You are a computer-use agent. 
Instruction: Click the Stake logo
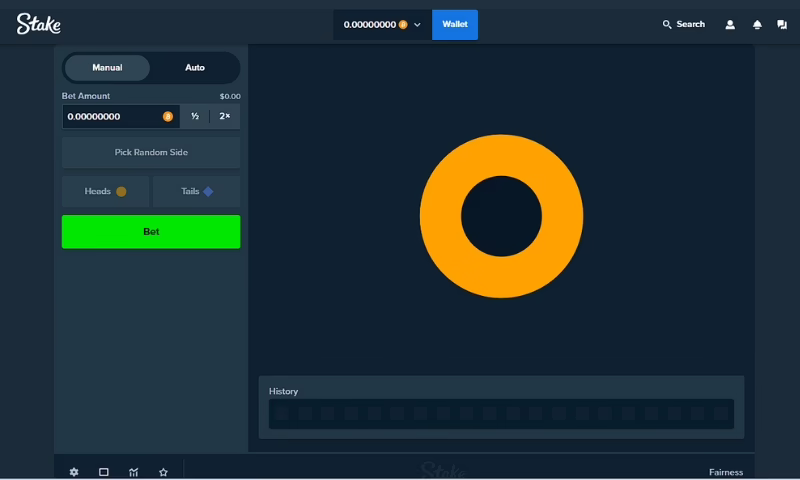pos(39,24)
